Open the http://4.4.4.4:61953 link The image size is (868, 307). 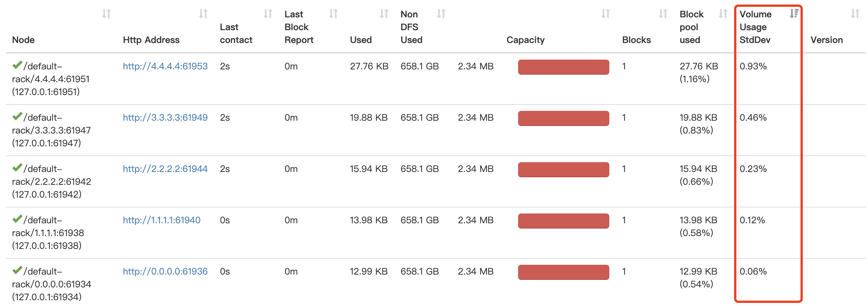click(x=165, y=66)
